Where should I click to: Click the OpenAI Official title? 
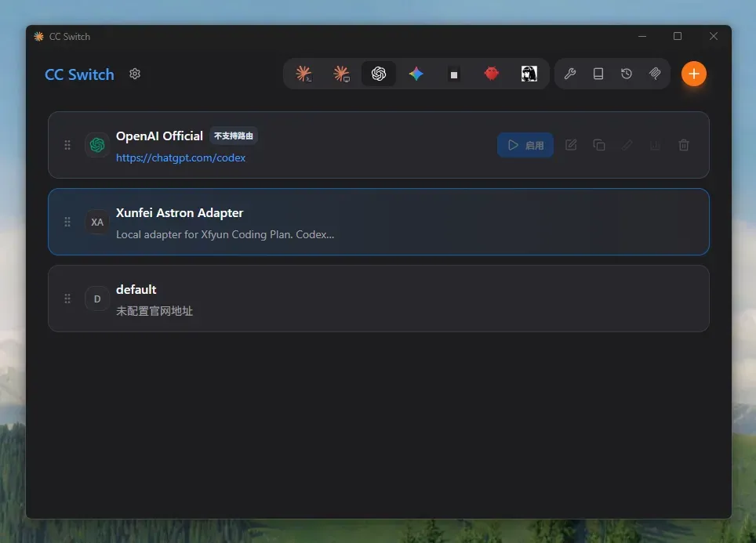click(159, 136)
